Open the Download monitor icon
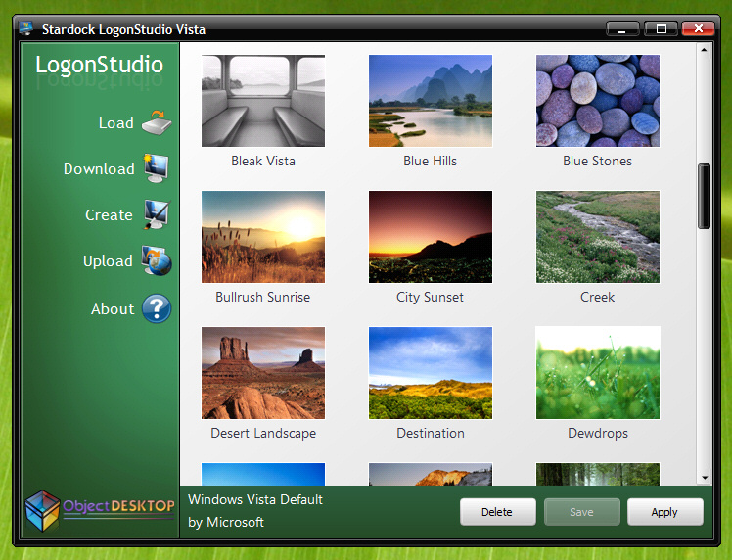The image size is (732, 560). tap(156, 168)
